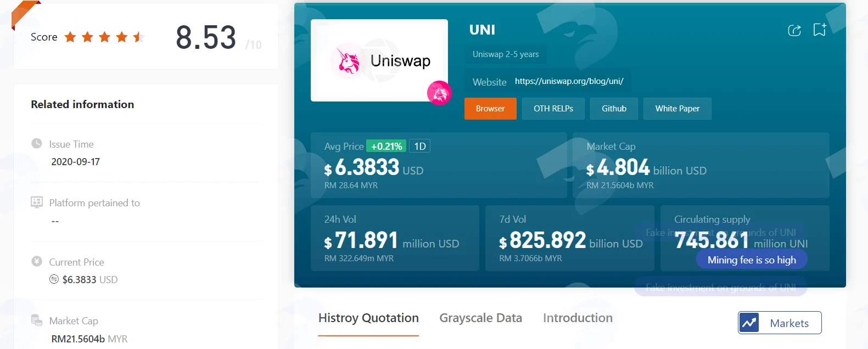This screenshot has width=868, height=349.
Task: Click the RM 322.649m MYR value
Action: (x=359, y=258)
